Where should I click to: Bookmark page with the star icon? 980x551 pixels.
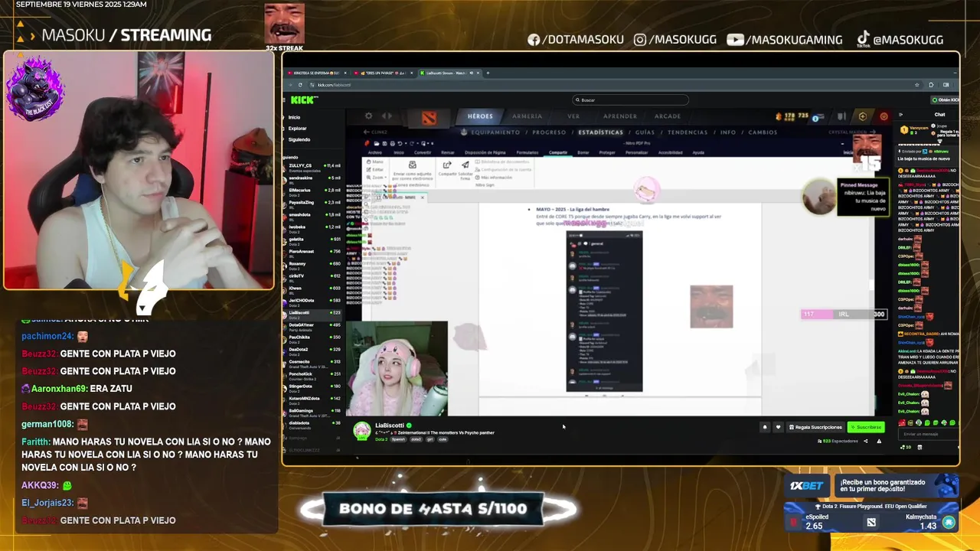tap(917, 85)
